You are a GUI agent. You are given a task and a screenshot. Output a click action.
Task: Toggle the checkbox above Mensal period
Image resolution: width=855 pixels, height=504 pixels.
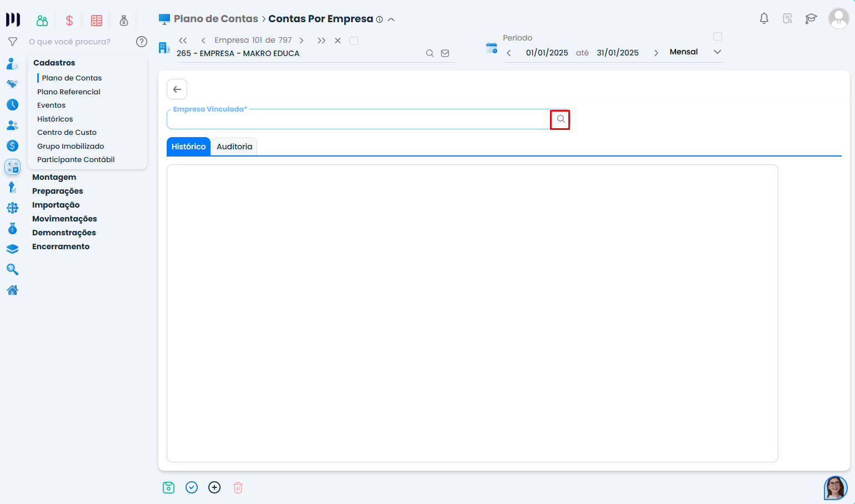pos(718,37)
